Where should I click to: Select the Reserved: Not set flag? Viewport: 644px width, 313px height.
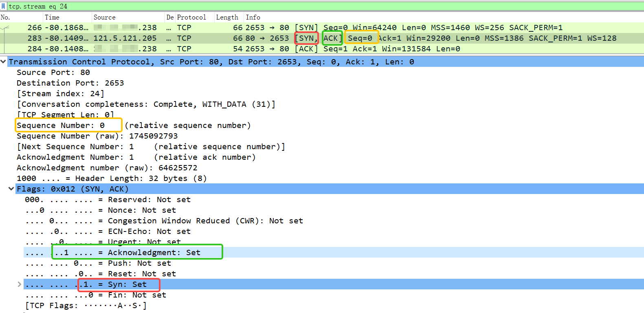pos(108,199)
